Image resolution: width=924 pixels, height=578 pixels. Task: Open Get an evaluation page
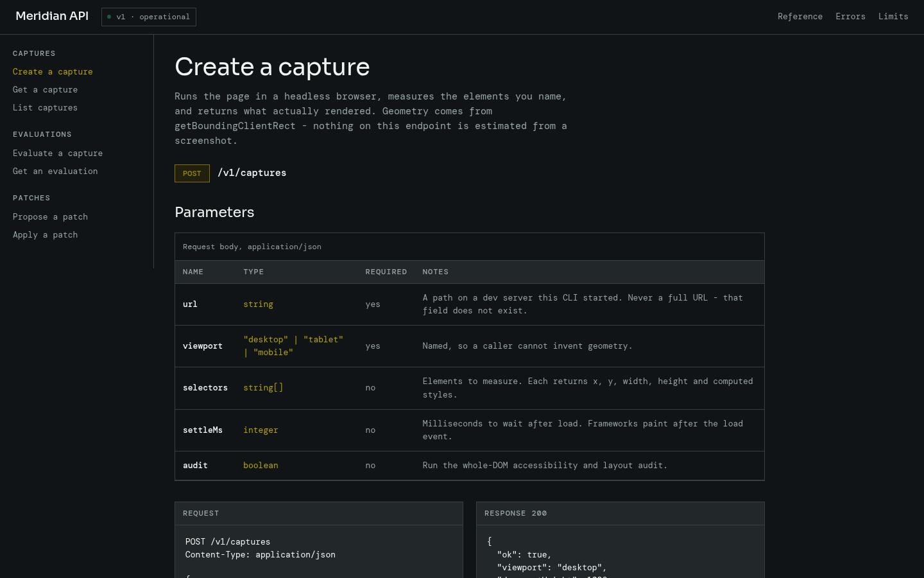tap(55, 171)
